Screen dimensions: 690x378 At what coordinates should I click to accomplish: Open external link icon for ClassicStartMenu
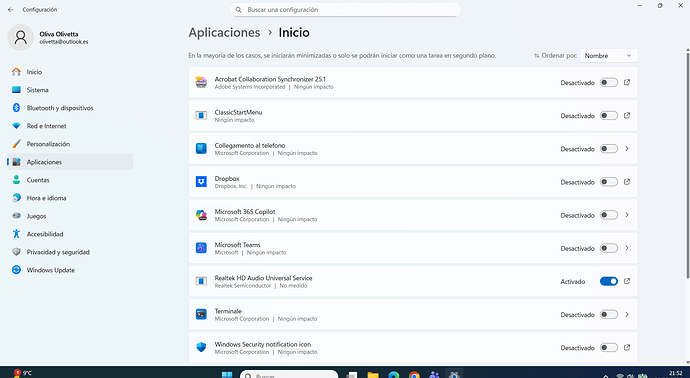pos(627,115)
